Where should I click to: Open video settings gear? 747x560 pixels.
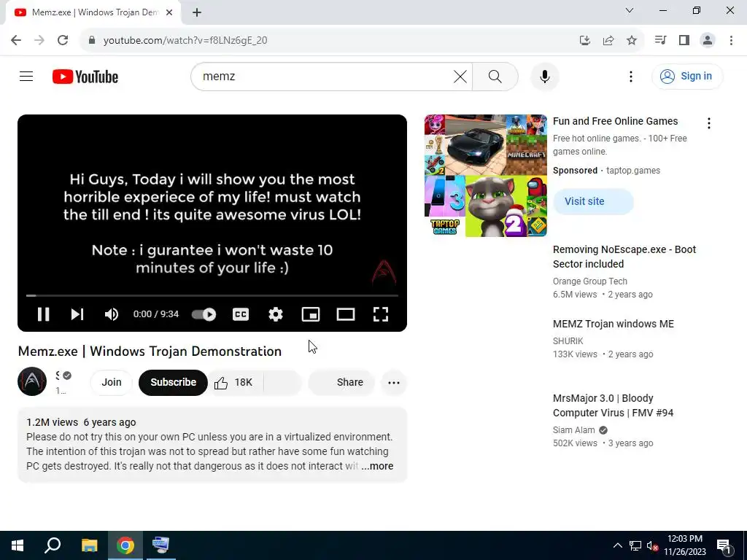point(275,314)
